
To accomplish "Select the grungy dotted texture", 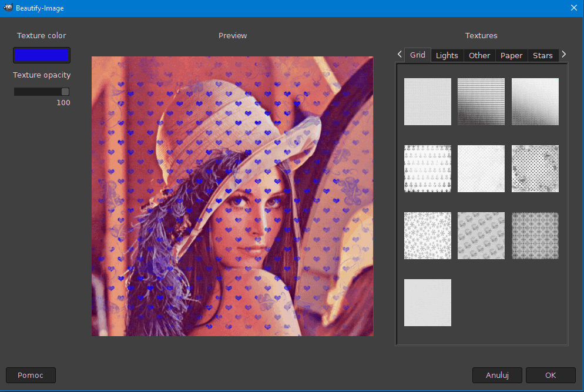I will coord(535,169).
